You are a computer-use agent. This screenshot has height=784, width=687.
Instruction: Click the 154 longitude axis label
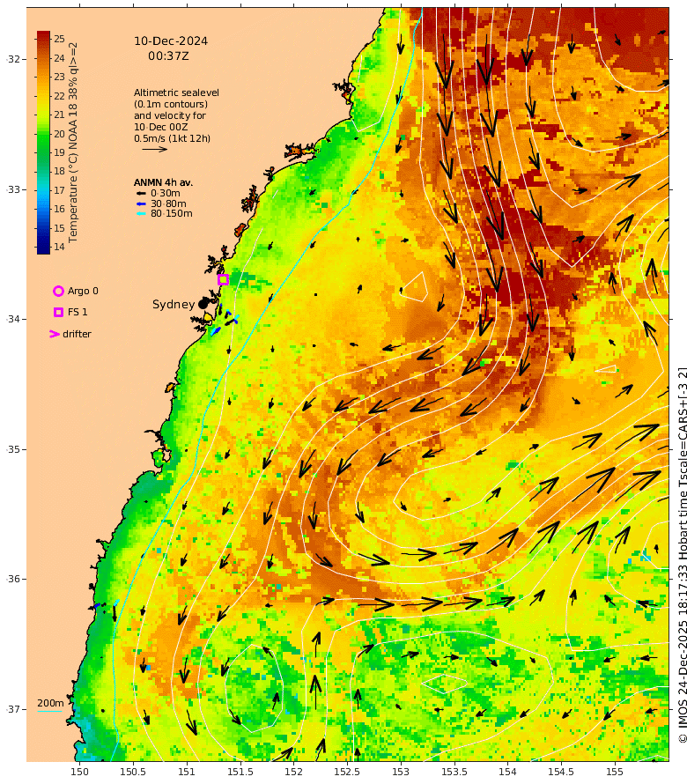pos(507,772)
